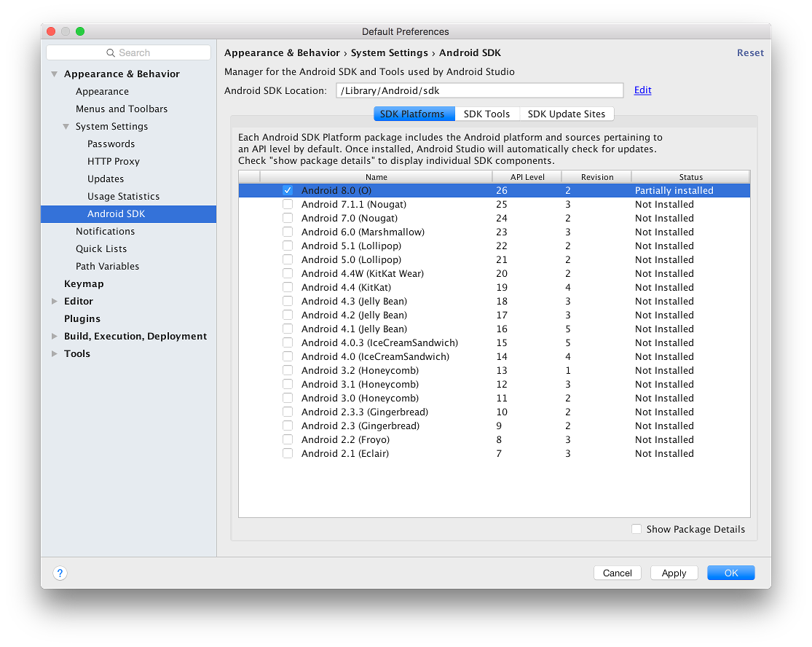Select the Android 5.0 (Lollipop) checkbox
This screenshot has height=647, width=812.
click(x=288, y=259)
